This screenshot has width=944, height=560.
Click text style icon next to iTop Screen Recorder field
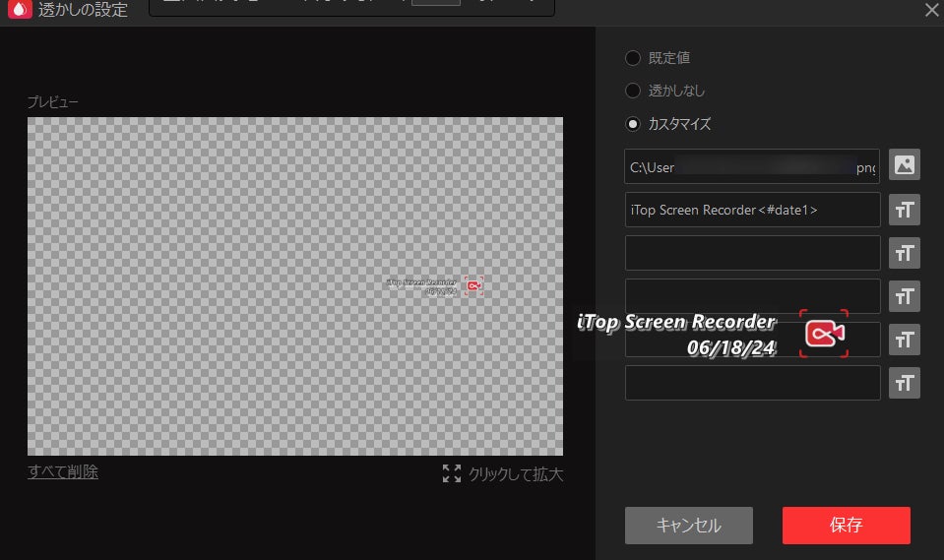[x=905, y=210]
